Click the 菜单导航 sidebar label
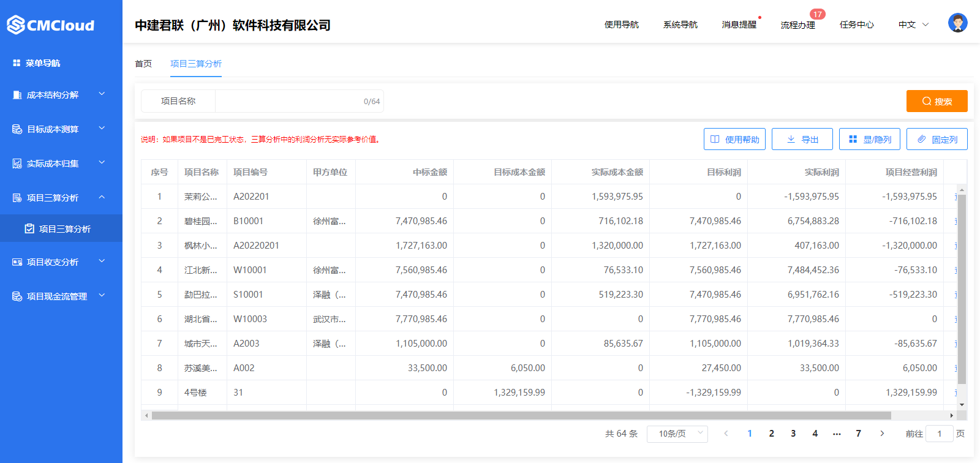Image resolution: width=980 pixels, height=463 pixels. pyautogui.click(x=43, y=63)
